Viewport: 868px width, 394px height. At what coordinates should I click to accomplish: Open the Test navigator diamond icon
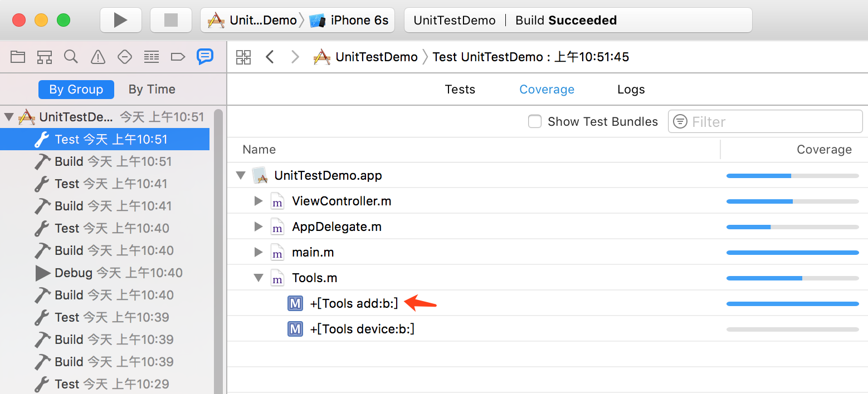click(125, 56)
